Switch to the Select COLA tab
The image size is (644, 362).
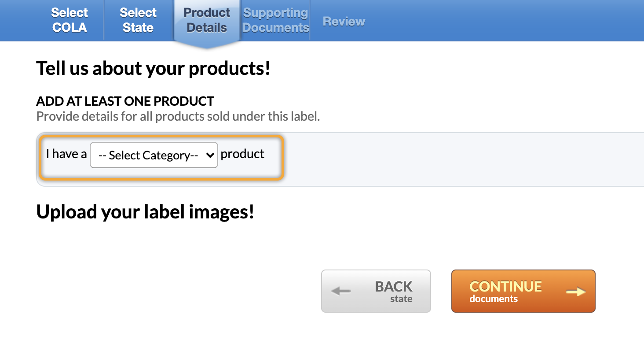[69, 20]
